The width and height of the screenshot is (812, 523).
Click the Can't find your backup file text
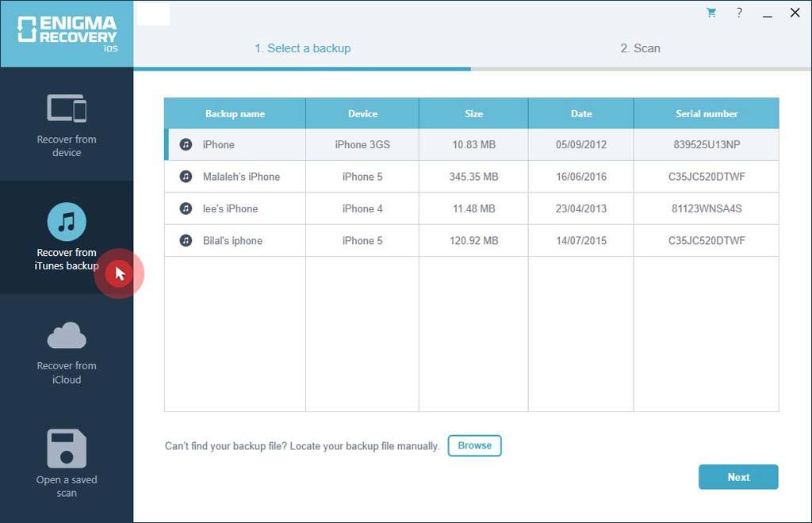pyautogui.click(x=302, y=446)
